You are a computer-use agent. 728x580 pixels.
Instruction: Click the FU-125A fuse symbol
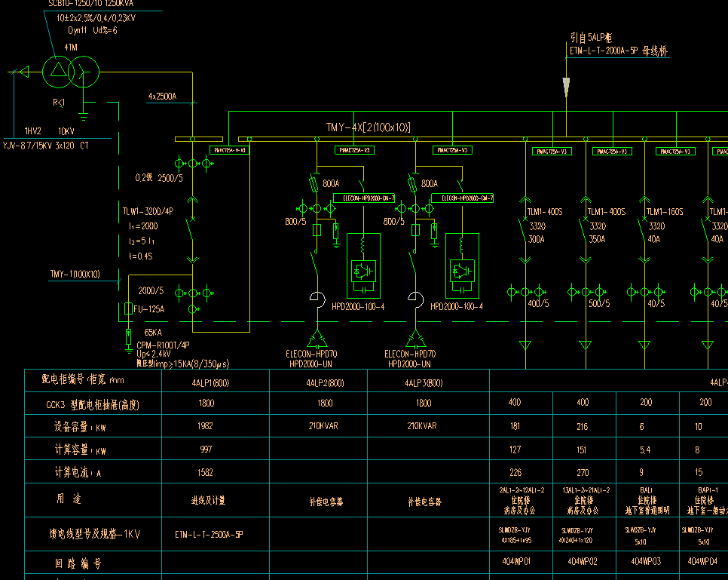coord(128,309)
